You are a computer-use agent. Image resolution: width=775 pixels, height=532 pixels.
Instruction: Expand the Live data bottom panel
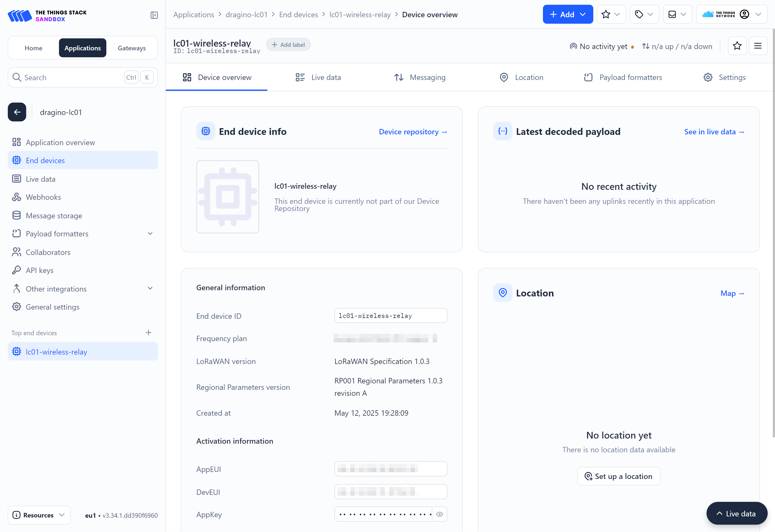(736, 513)
